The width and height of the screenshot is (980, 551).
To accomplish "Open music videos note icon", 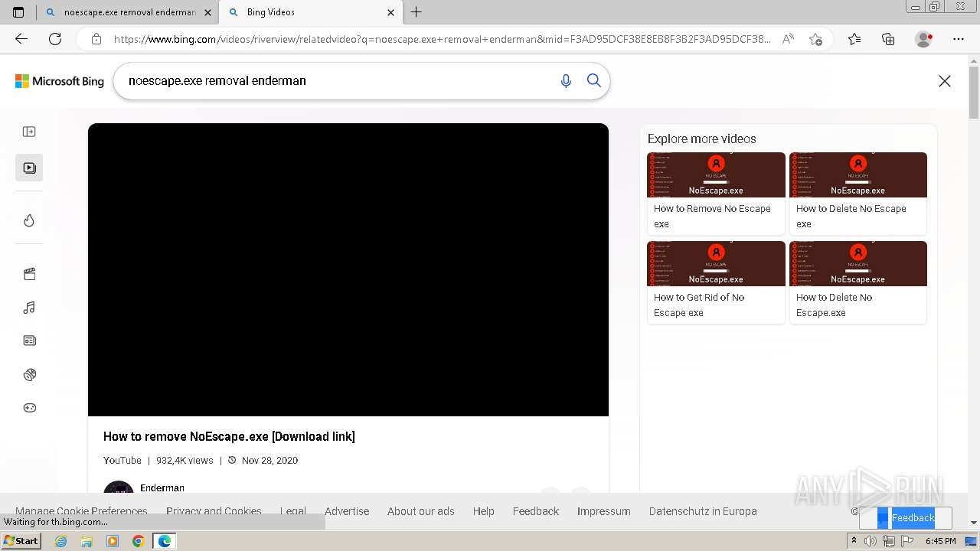I will click(29, 308).
